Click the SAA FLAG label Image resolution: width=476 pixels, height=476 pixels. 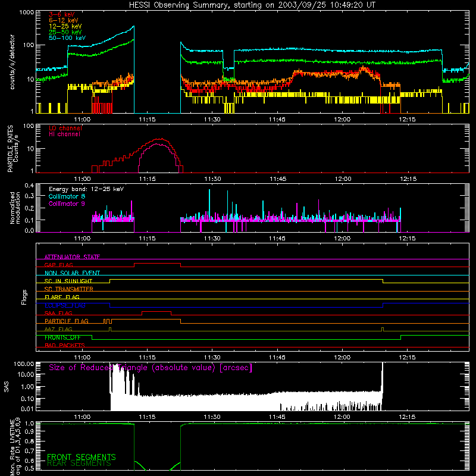tap(58, 313)
